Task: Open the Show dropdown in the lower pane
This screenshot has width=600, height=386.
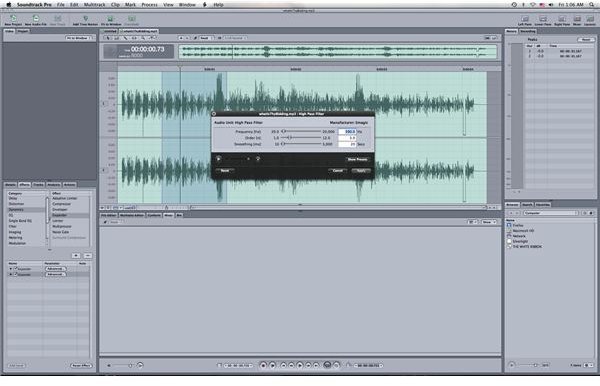Action: click(x=489, y=222)
